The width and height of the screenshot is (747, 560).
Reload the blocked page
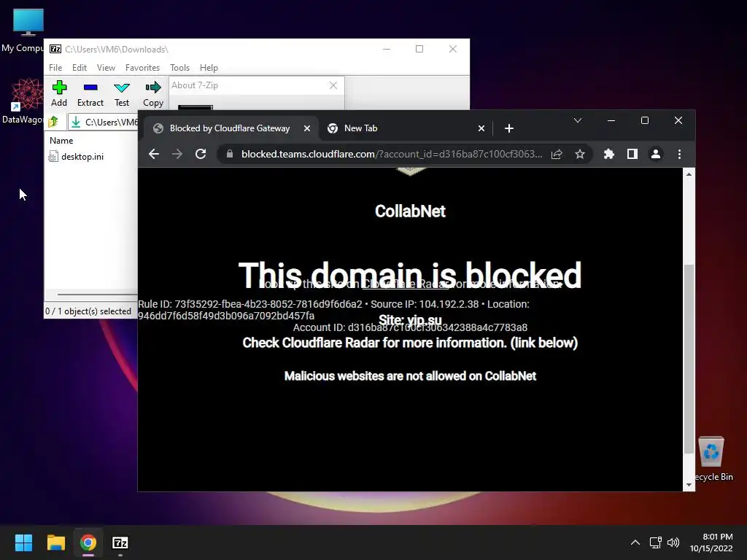(201, 154)
